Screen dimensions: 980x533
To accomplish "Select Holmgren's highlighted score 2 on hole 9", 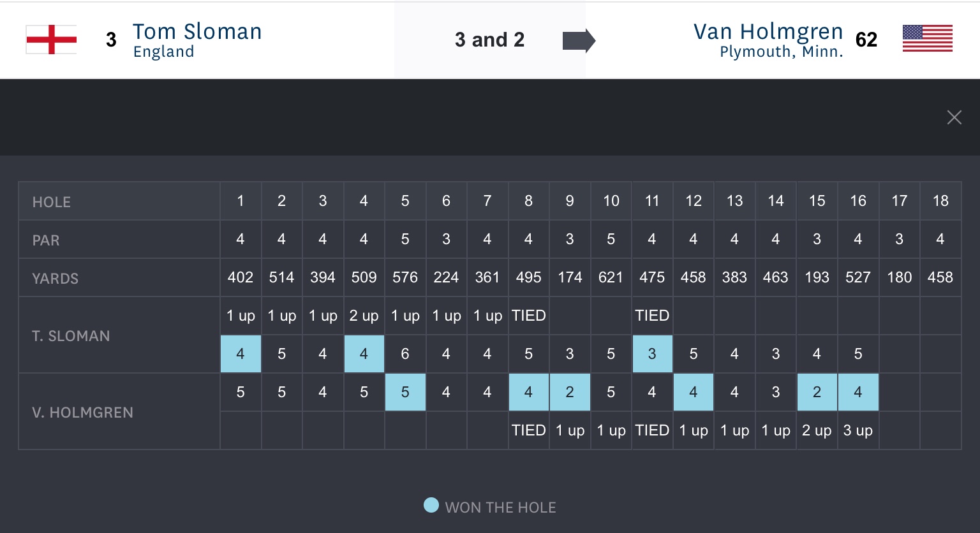I will pyautogui.click(x=570, y=392).
